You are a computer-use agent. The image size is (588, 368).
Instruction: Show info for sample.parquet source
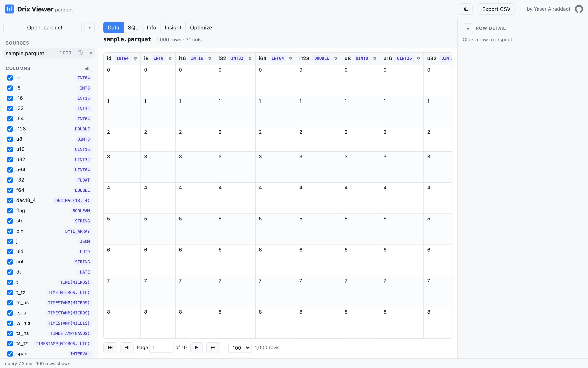pyautogui.click(x=80, y=53)
